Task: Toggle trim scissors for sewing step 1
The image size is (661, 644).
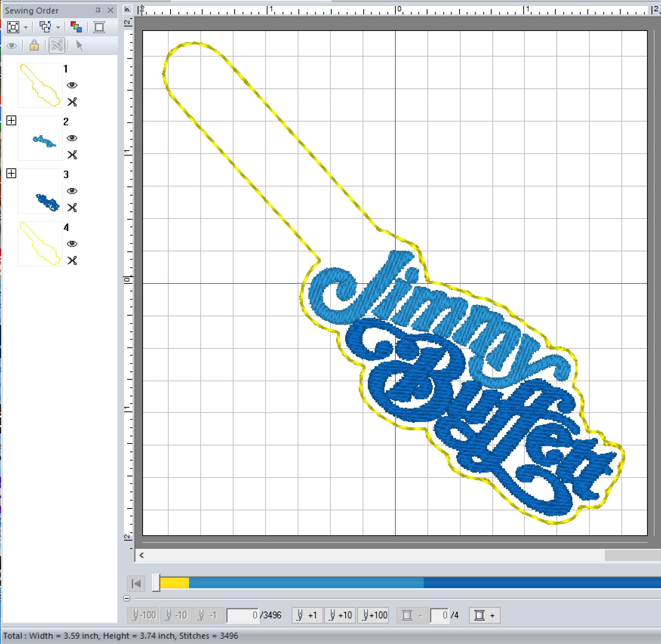Action: point(72,102)
